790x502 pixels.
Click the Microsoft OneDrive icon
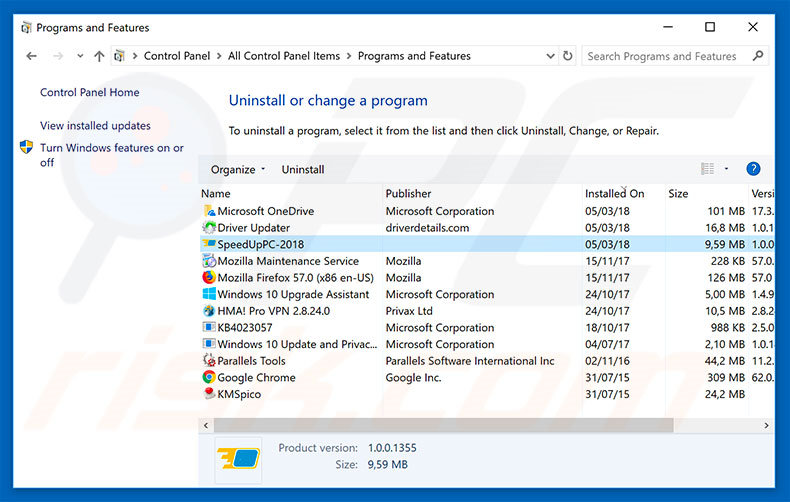pos(209,211)
